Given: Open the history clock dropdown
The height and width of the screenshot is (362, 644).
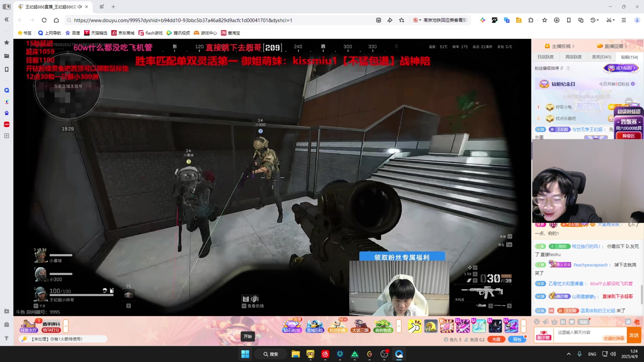Looking at the screenshot, I should (x=595, y=20).
